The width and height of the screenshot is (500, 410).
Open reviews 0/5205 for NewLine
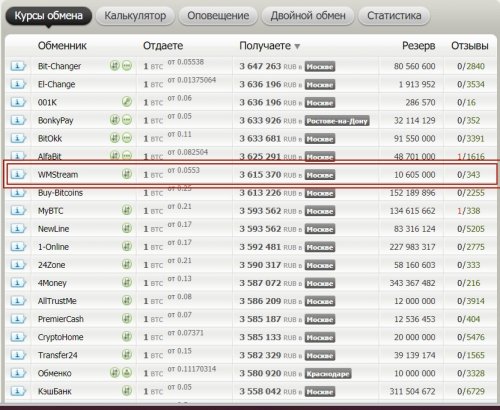click(x=471, y=229)
